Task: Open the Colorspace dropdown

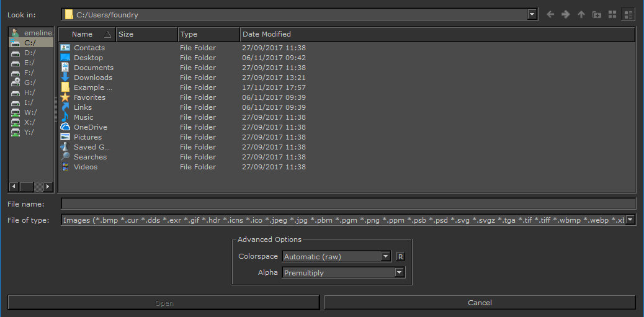Action: tap(385, 256)
